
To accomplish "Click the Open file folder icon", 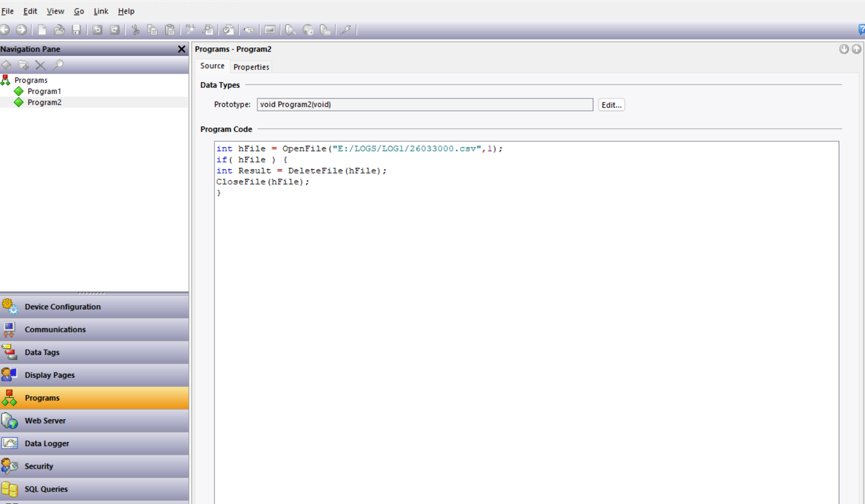I will (59, 30).
